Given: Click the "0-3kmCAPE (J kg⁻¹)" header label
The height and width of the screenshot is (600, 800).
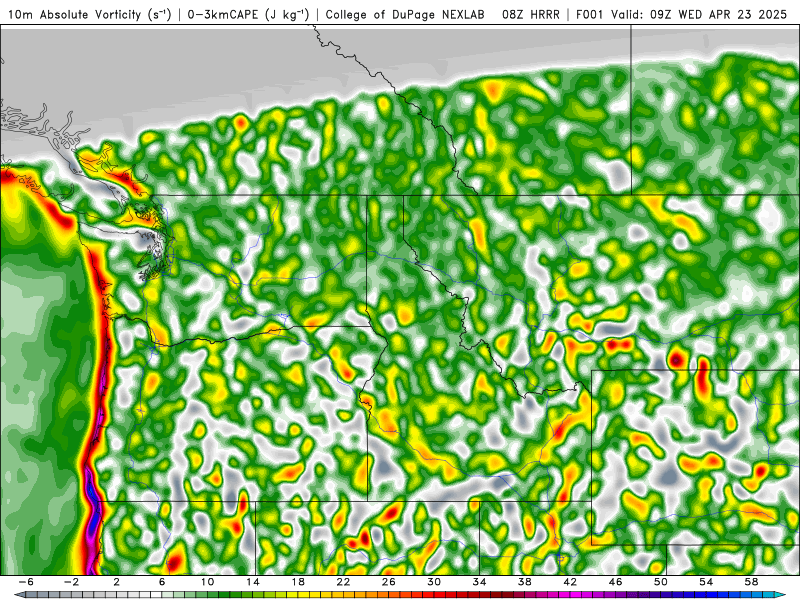Looking at the screenshot, I should (248, 15).
